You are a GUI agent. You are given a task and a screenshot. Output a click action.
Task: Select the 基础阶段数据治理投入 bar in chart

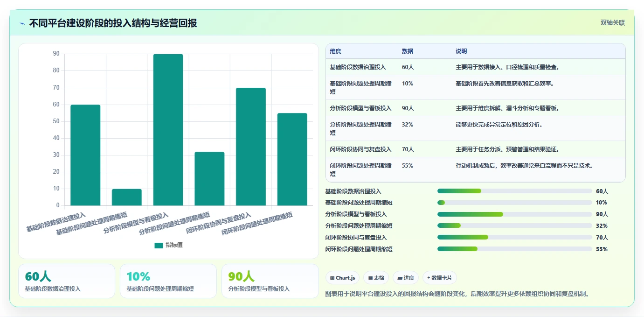coord(85,155)
